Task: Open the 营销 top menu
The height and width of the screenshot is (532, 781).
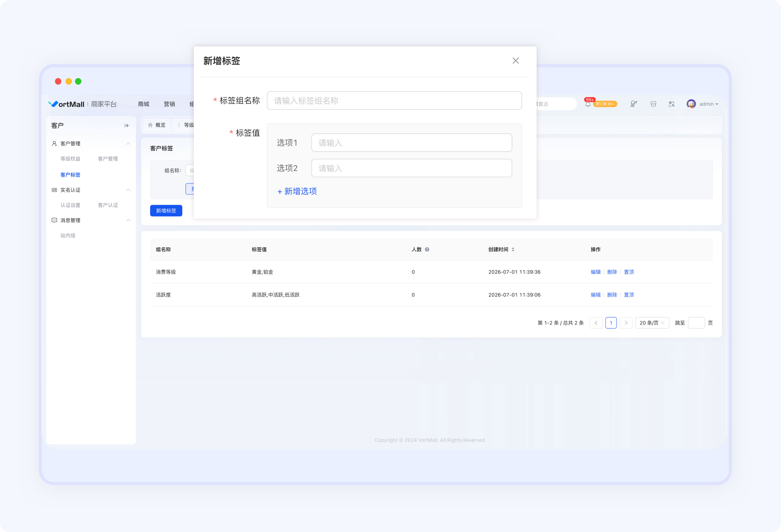Action: click(169, 104)
